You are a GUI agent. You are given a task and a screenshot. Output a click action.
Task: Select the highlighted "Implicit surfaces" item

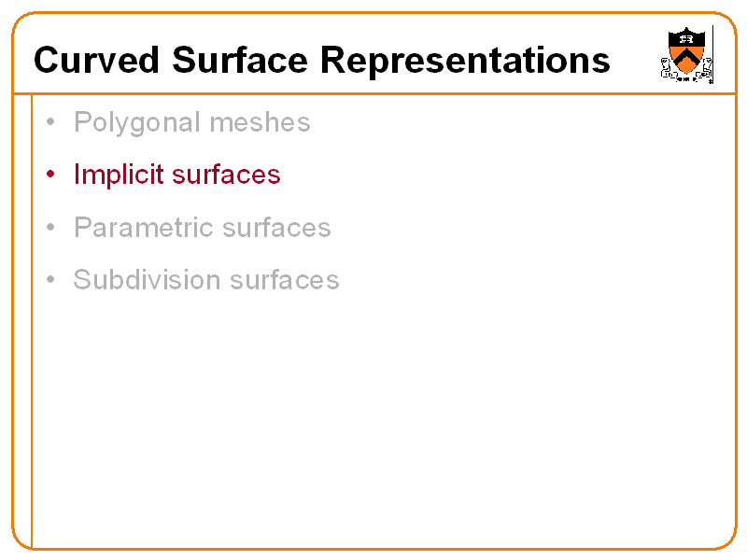(x=176, y=175)
